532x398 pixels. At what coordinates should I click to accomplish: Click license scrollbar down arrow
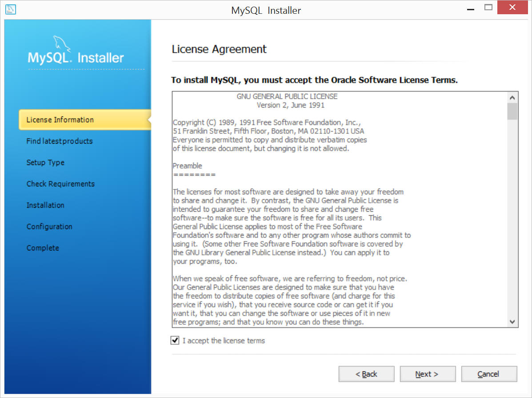tap(512, 322)
